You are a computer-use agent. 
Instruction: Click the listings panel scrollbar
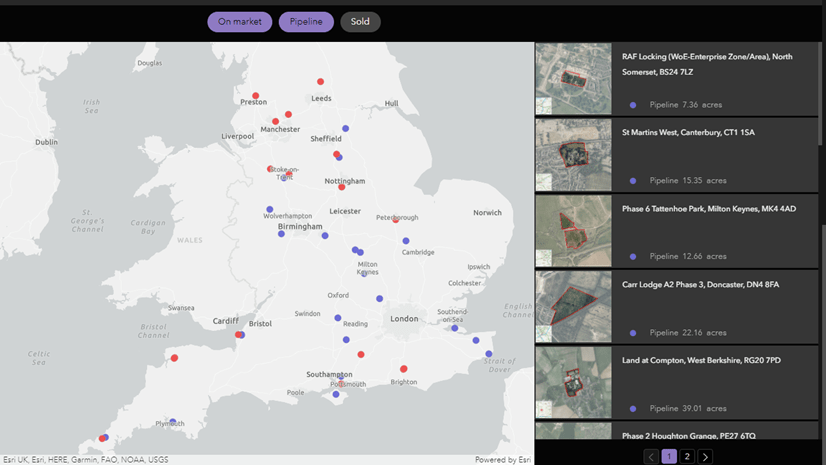point(820,94)
